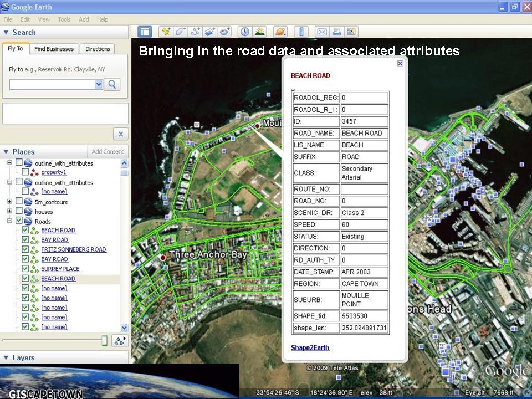Start the Record a Tour tool
This screenshot has height=399, width=532.
pyautogui.click(x=224, y=32)
